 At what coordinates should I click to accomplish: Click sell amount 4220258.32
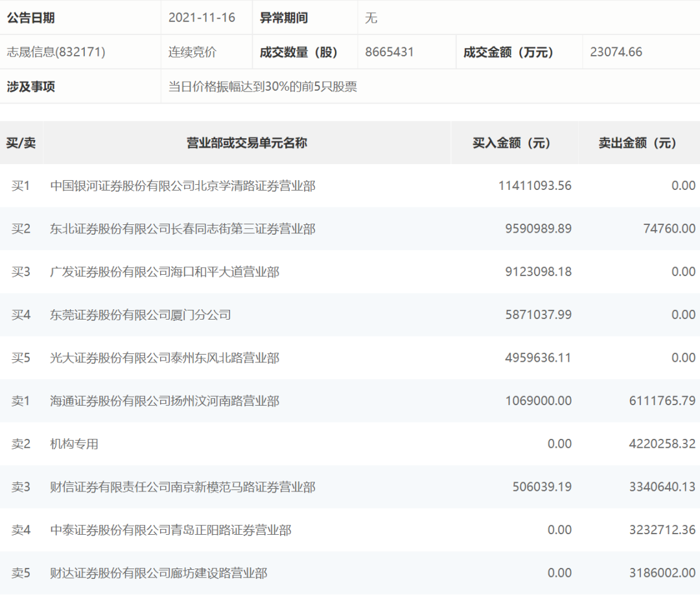(x=662, y=444)
